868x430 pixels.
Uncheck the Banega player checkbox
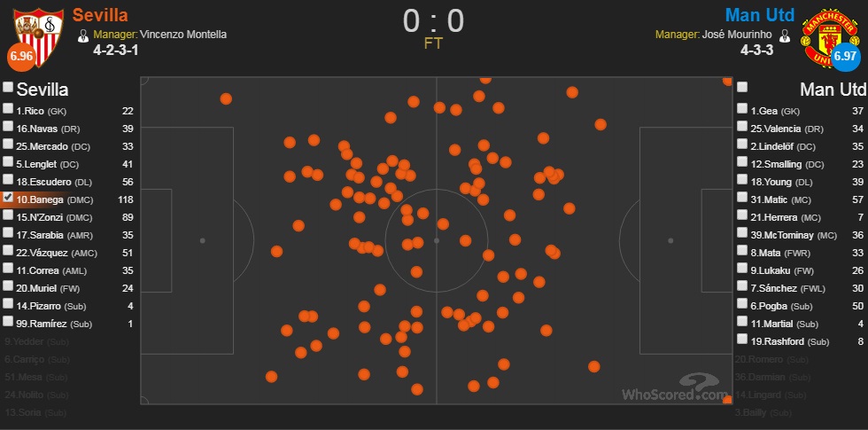click(x=8, y=197)
